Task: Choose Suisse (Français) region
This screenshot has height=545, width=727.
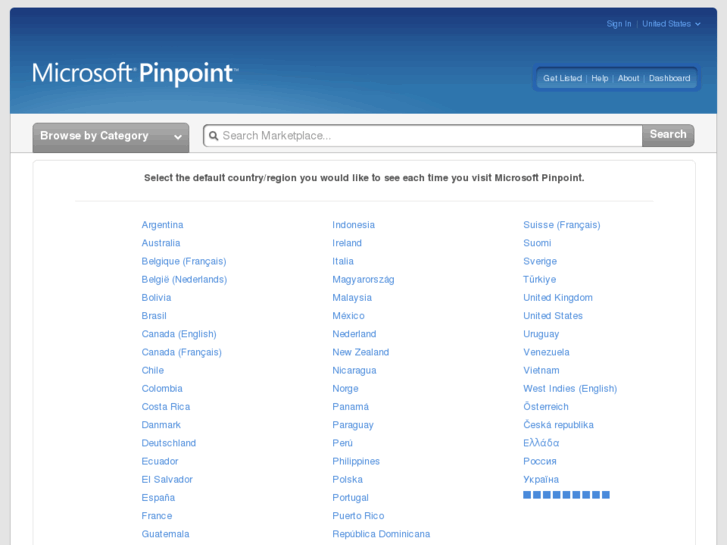Action: click(561, 225)
